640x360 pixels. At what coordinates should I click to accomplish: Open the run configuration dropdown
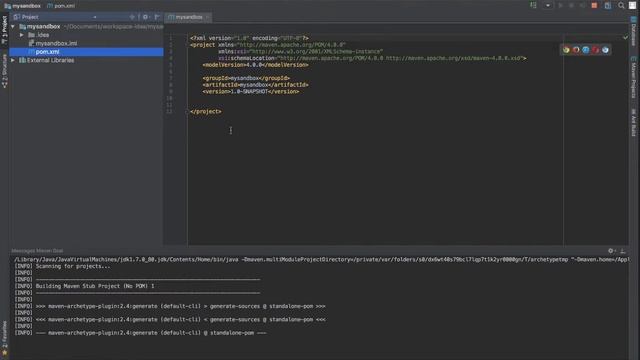pyautogui.click(x=548, y=5)
